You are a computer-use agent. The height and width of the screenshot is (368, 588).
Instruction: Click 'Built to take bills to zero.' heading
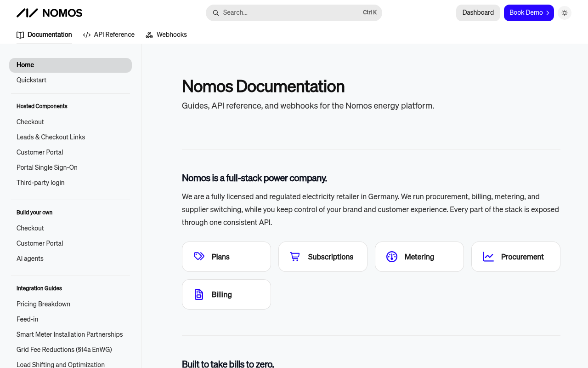pos(228,364)
